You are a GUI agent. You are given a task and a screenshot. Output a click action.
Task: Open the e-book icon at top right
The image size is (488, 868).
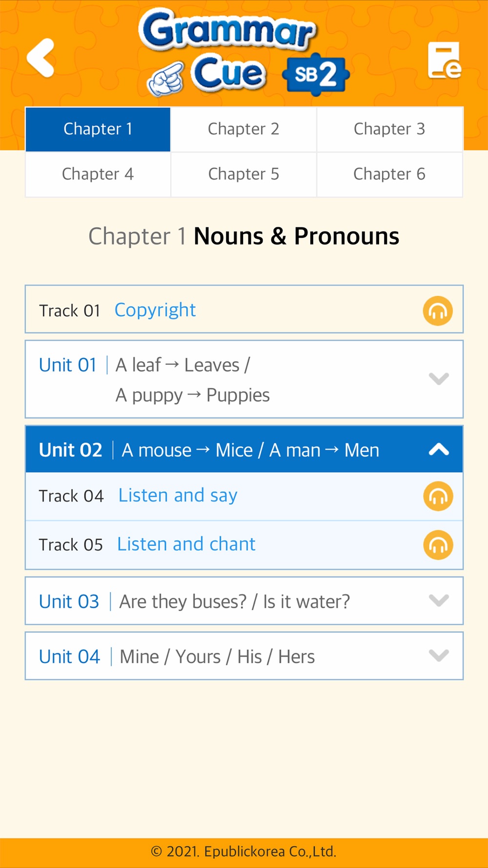(445, 60)
